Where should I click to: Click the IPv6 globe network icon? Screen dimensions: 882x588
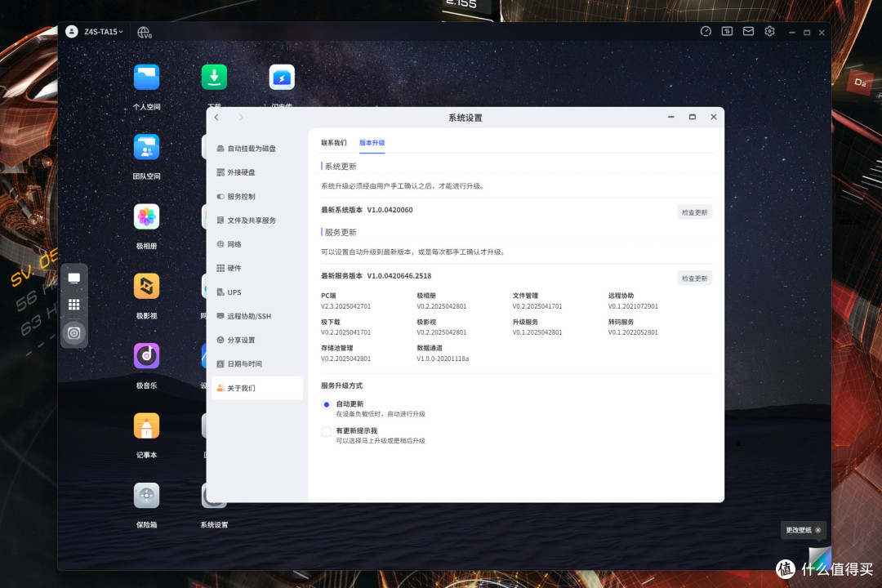144,33
